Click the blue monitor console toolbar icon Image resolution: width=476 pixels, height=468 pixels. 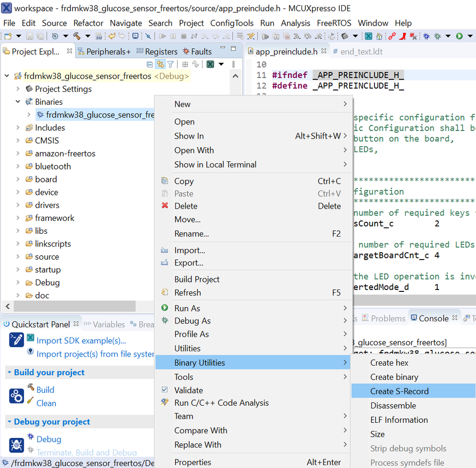(135, 36)
